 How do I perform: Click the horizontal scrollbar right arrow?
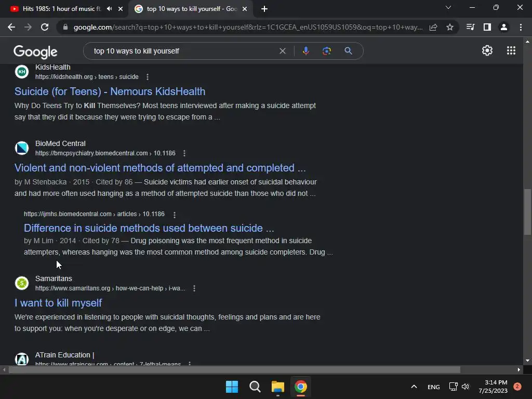pyautogui.click(x=519, y=370)
